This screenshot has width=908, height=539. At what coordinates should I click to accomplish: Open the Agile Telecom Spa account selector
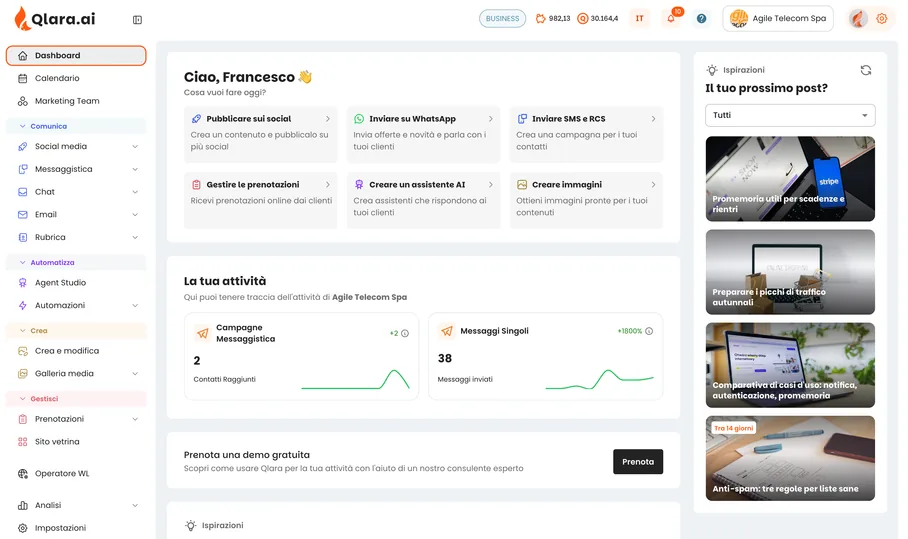tap(778, 19)
